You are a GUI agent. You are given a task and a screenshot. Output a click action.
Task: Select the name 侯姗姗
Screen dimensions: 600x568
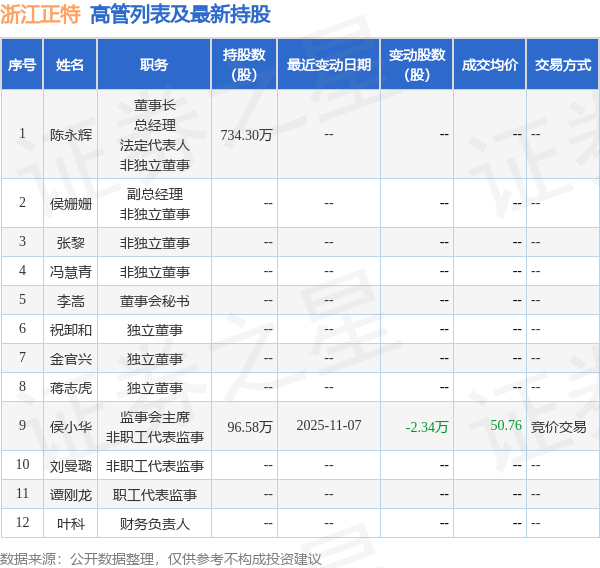pos(71,204)
